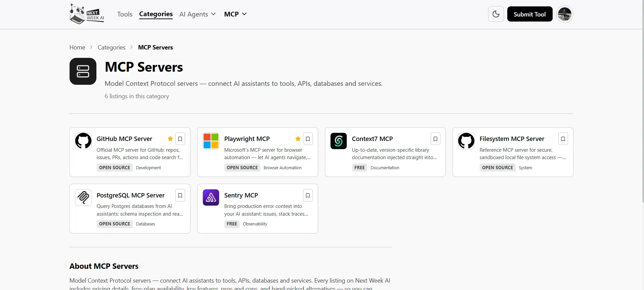Open the Filesystem MCP Server title
The width and height of the screenshot is (644, 290).
pos(512,139)
